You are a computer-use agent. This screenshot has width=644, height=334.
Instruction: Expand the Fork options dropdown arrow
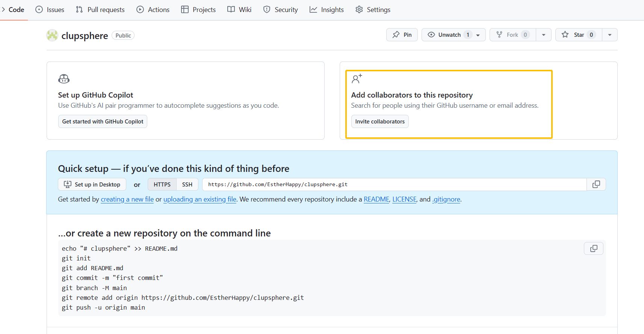(544, 35)
